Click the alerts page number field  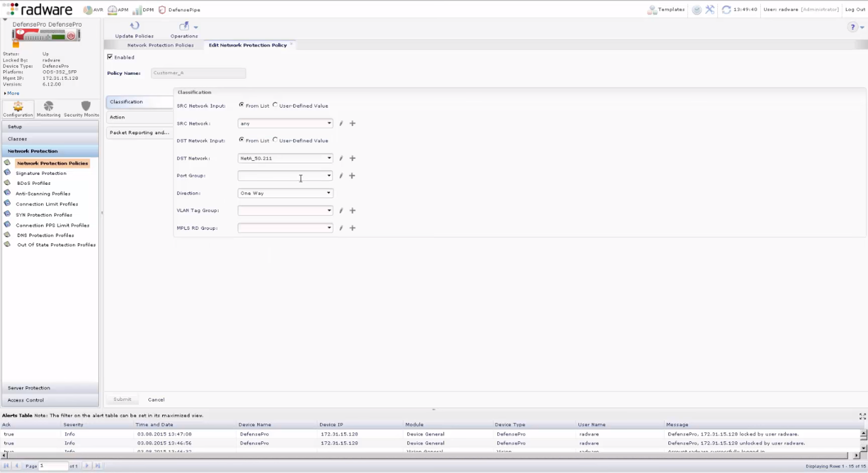(x=53, y=466)
